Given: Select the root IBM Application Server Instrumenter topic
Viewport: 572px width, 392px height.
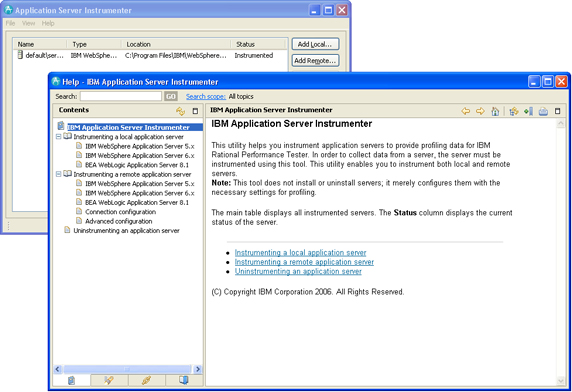Looking at the screenshot, I should coord(128,127).
